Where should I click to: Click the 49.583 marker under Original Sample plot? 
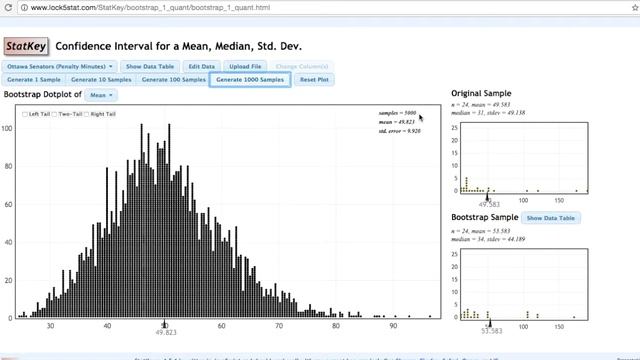point(489,204)
